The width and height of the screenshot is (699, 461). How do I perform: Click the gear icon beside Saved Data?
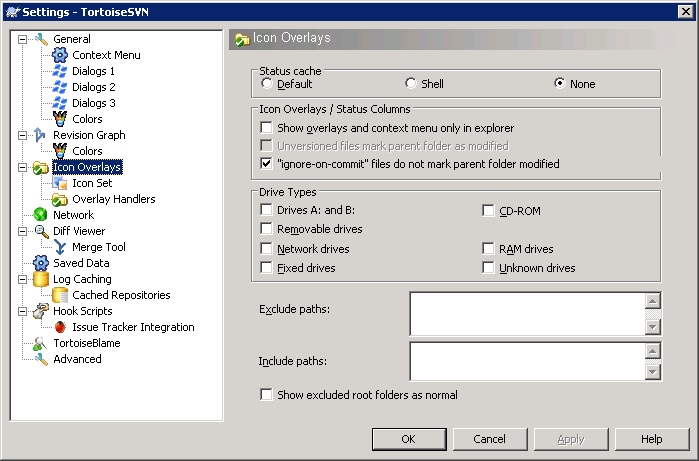tap(41, 263)
